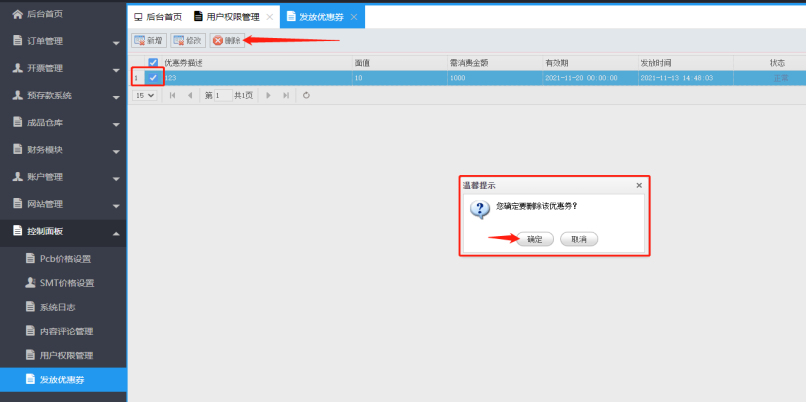This screenshot has height=402, width=807.
Task: Click the 修改 (edit) toolbar button
Action: (x=188, y=41)
